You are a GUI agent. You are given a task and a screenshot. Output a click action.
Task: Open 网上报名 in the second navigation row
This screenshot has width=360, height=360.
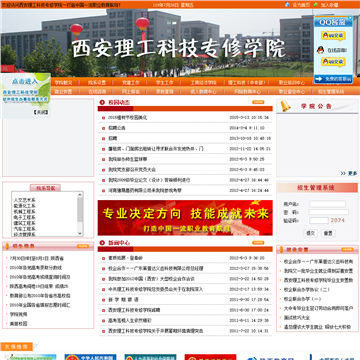click(131, 91)
